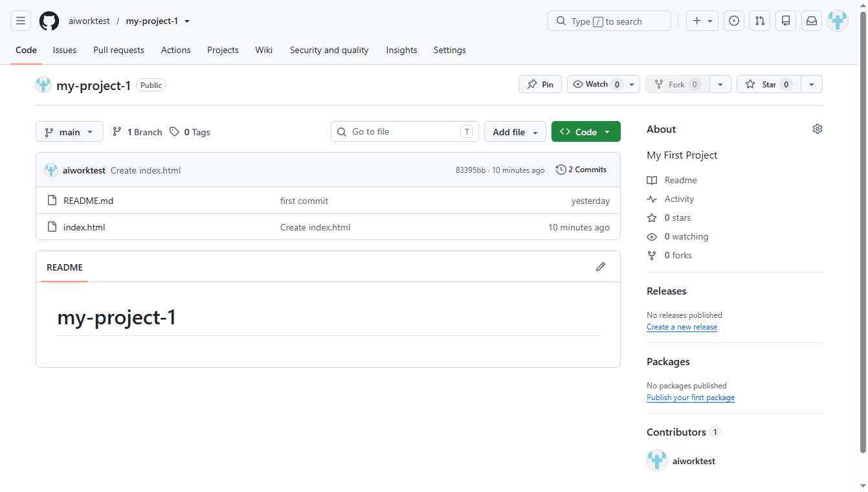Click Create a new release link
The height and width of the screenshot is (492, 868).
(682, 327)
